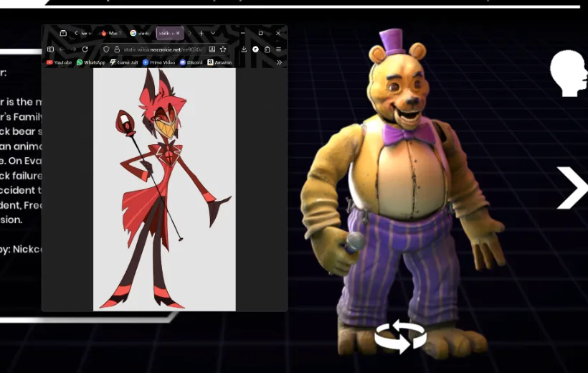588x373 pixels.
Task: Click the red character image in browser
Action: click(164, 189)
